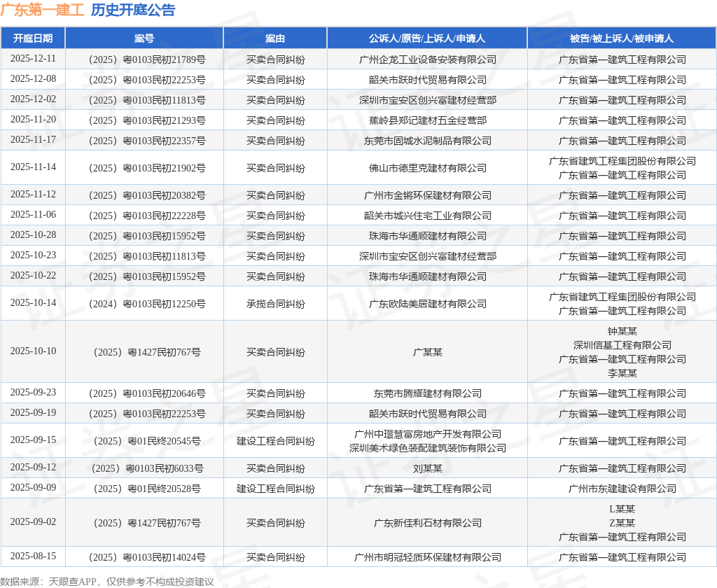The image size is (717, 588).
Task: Select case number 粤0103民初20646号
Action: (x=164, y=393)
